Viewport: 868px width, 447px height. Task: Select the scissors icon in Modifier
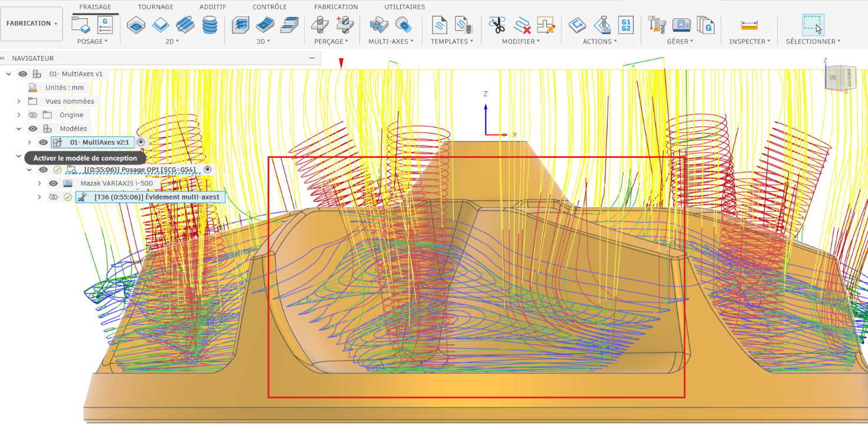tap(497, 25)
